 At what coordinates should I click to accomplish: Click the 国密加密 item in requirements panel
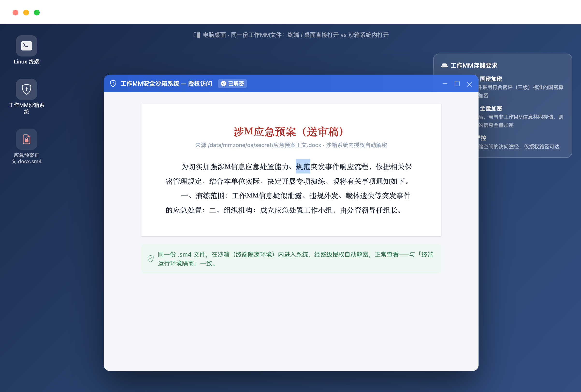tap(491, 79)
